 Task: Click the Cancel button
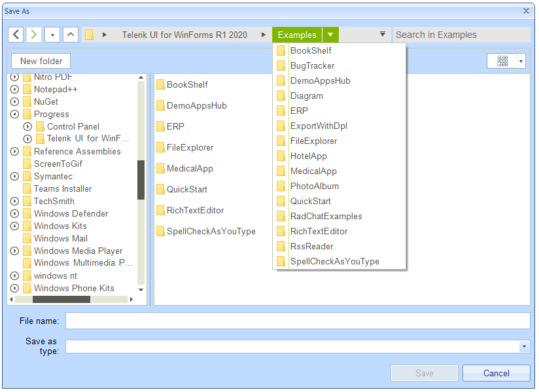pyautogui.click(x=496, y=373)
